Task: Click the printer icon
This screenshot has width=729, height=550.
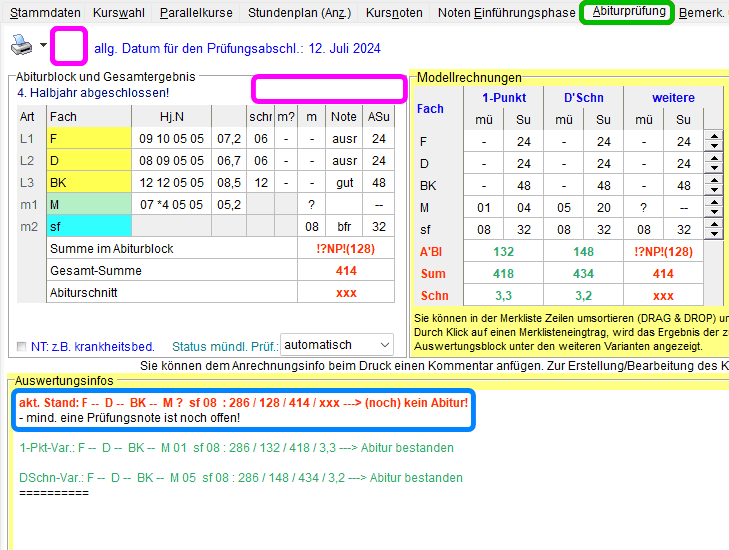Action: [x=21, y=45]
